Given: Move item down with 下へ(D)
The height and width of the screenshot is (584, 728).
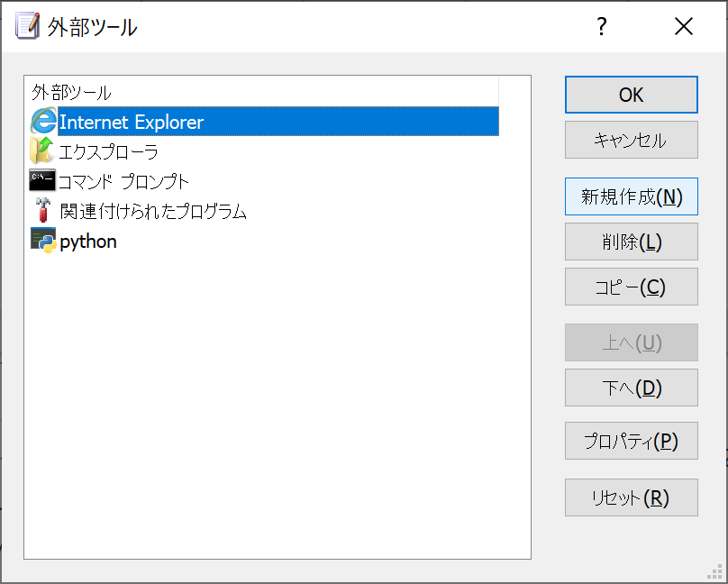Looking at the screenshot, I should 631,388.
